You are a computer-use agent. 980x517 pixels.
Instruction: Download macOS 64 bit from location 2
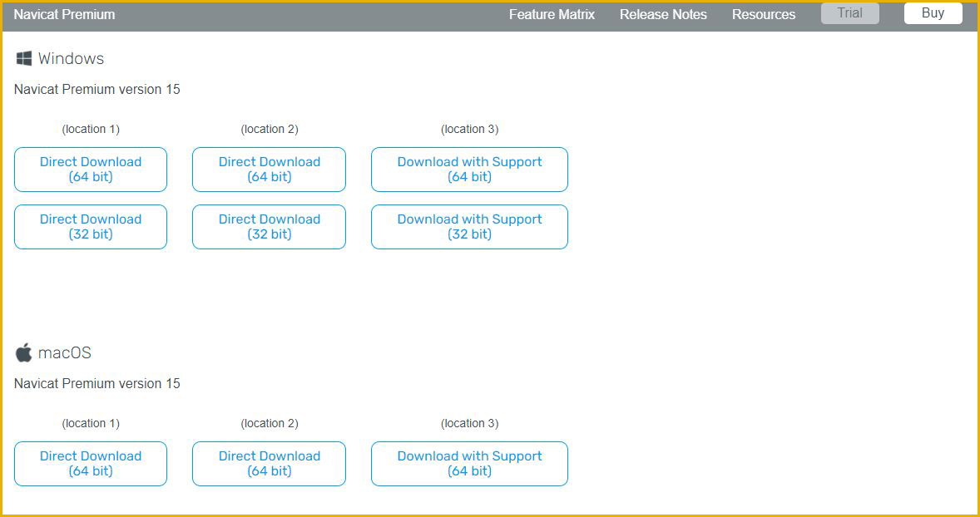[270, 463]
